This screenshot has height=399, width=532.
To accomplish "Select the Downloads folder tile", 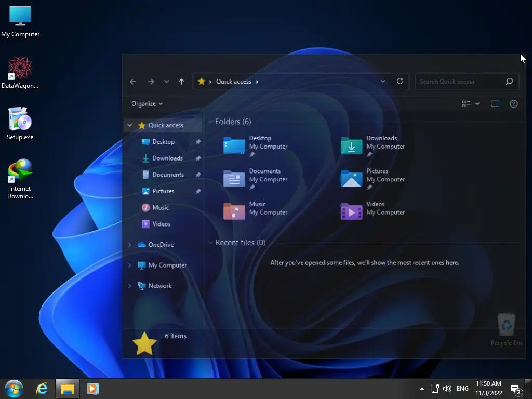I will pyautogui.click(x=373, y=146).
